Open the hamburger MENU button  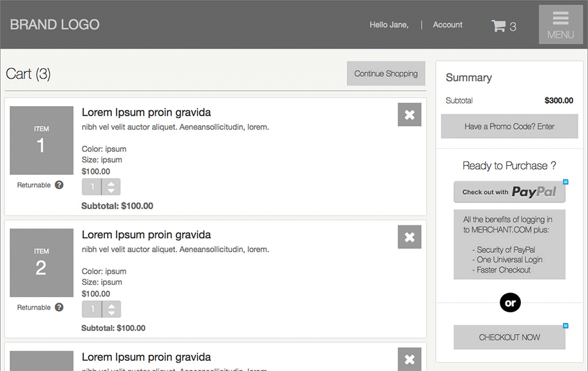tap(561, 25)
